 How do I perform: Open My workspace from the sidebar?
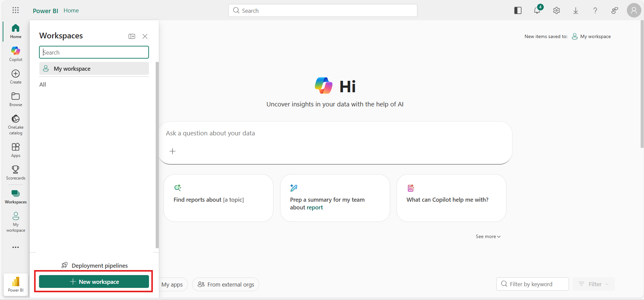click(x=15, y=222)
